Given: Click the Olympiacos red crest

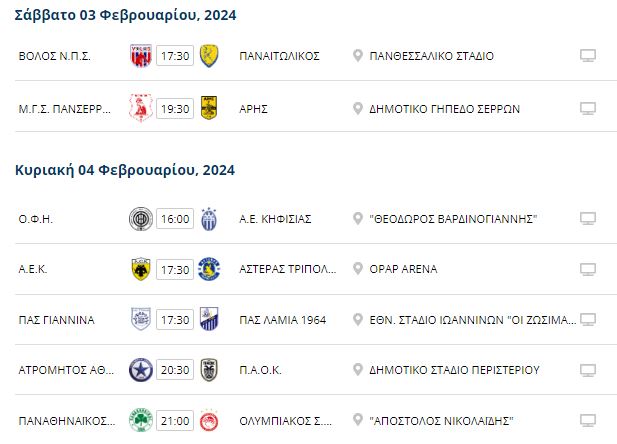Looking at the screenshot, I should [x=209, y=420].
